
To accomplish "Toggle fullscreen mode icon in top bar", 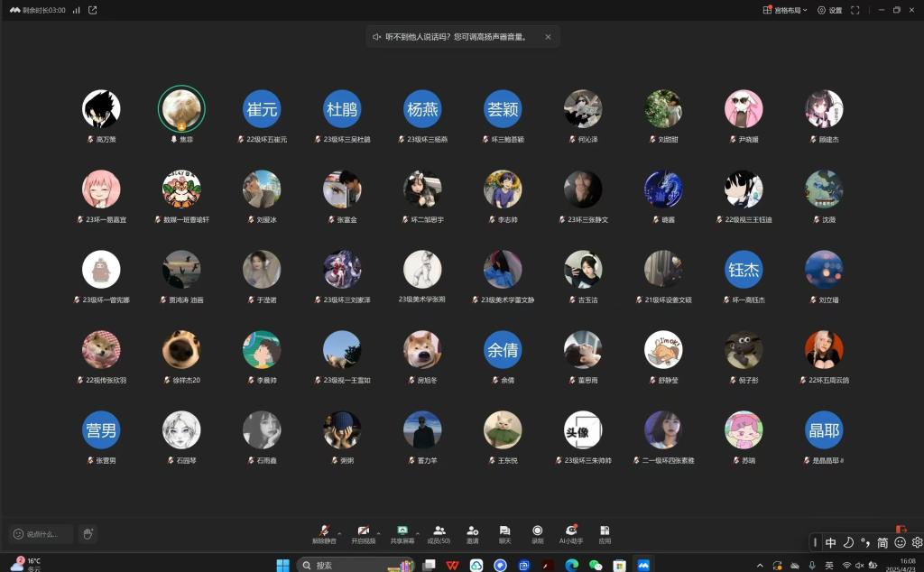I will pyautogui.click(x=855, y=10).
